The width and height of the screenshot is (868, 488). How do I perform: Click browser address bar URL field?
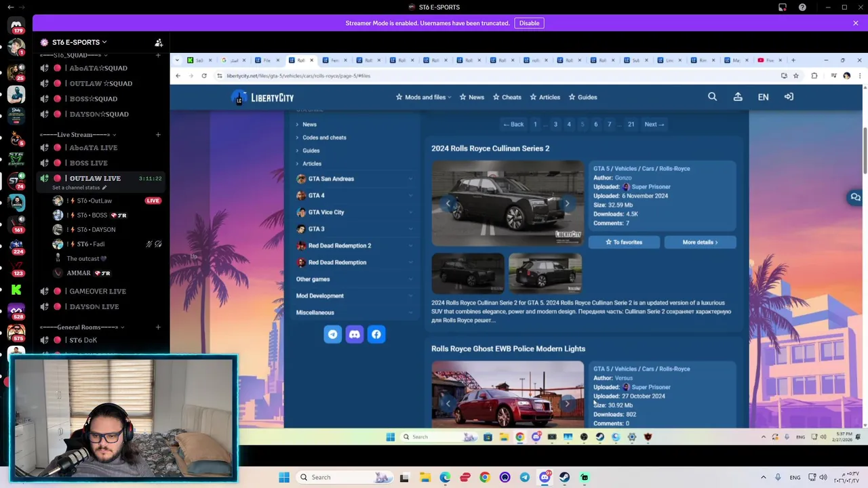click(498, 76)
